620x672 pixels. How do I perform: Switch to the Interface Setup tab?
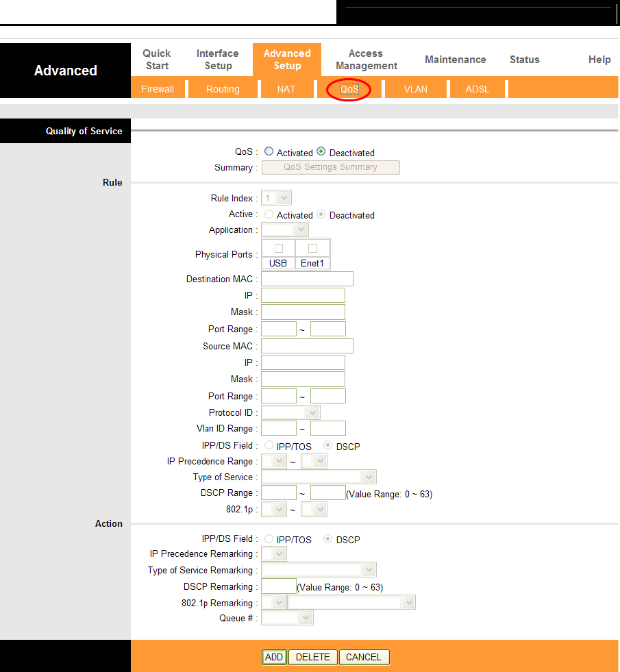218,60
